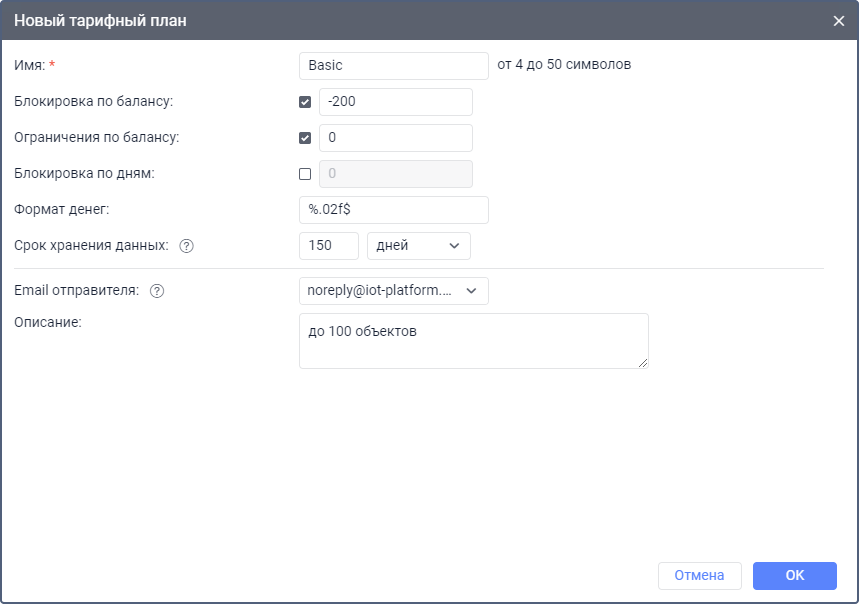Focus the name field containing Basic
The height and width of the screenshot is (604, 859).
click(394, 66)
